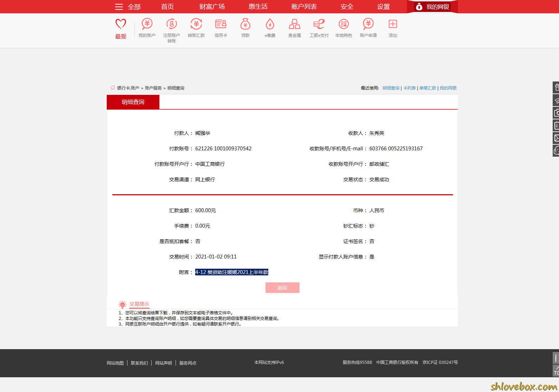Click the customer service headset icon
Viewport: 559px width, 392px height.
(556, 151)
